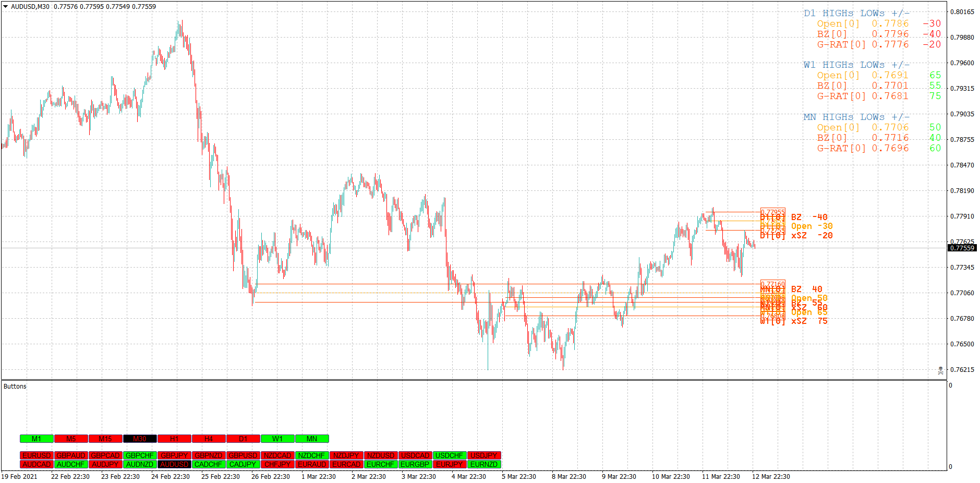
Task: Click the 0.77160 price level label
Action: point(773,284)
